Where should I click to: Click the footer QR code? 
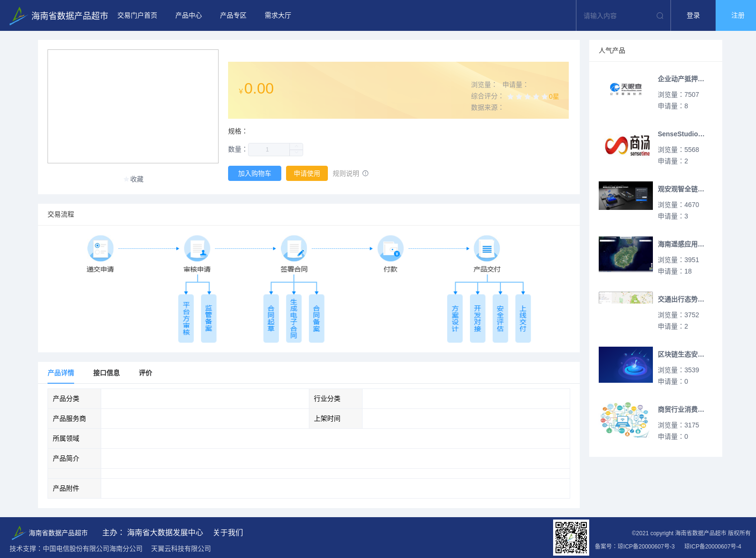coord(571,538)
